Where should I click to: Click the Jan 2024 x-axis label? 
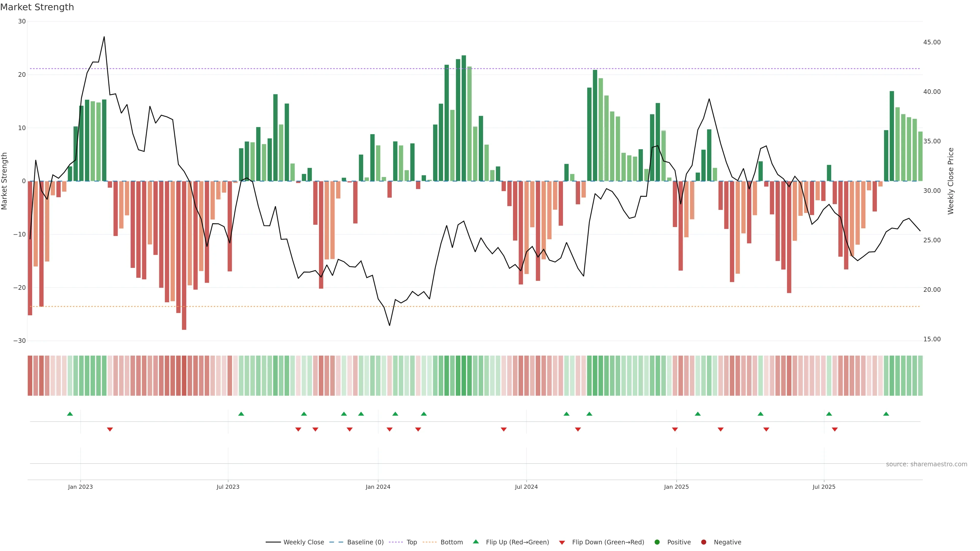(x=378, y=487)
